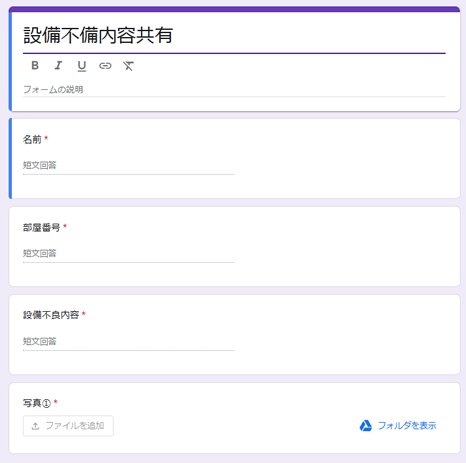
Task: Select the 部屋番号 question title
Action: tap(41, 227)
